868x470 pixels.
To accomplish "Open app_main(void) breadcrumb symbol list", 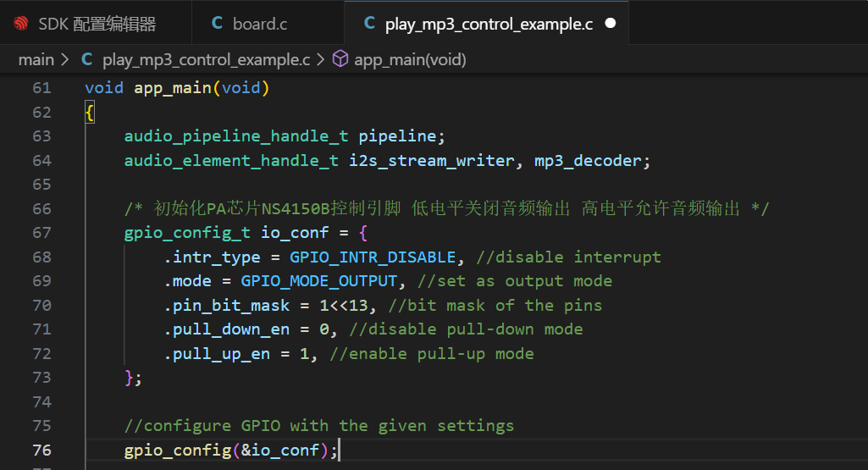I will (410, 59).
